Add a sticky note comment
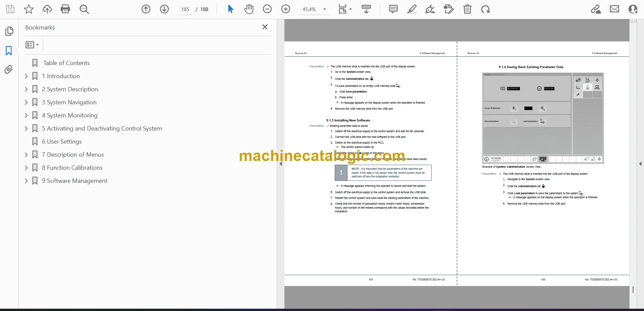 click(x=393, y=9)
